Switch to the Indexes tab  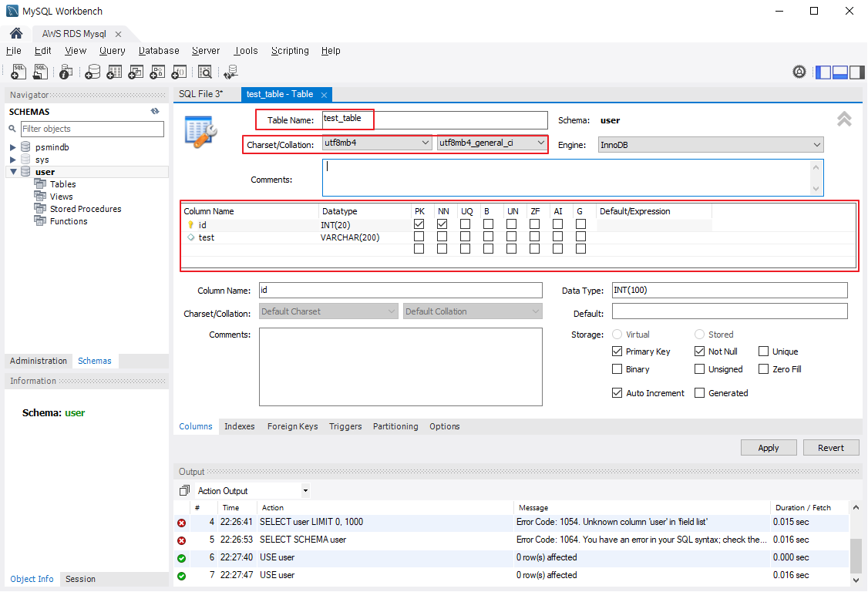pyautogui.click(x=240, y=426)
